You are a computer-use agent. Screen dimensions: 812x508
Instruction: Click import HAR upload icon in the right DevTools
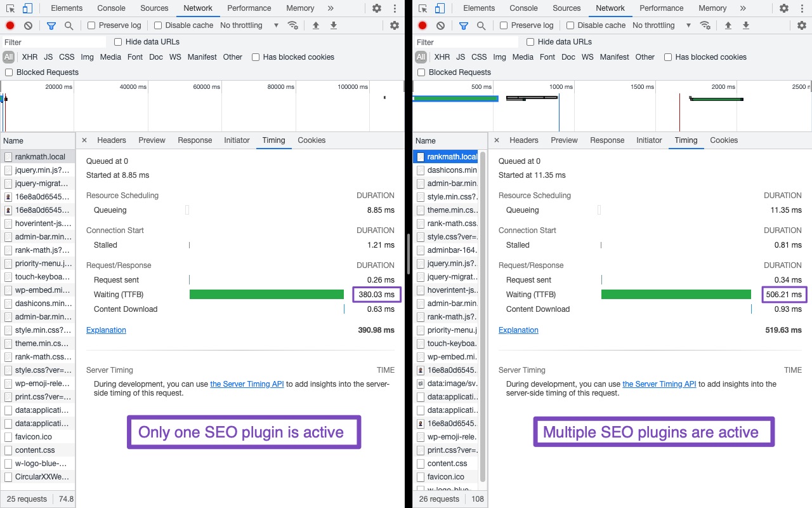coord(728,25)
